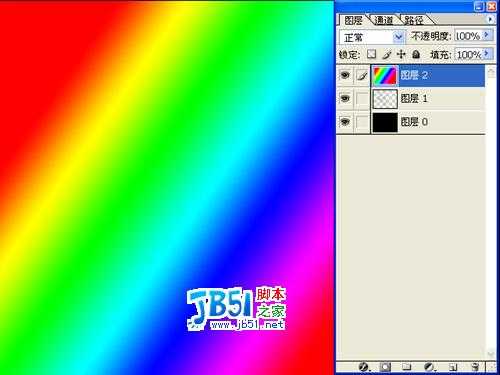Delete layer using the trash icon
The image size is (500, 375).
pos(475,367)
